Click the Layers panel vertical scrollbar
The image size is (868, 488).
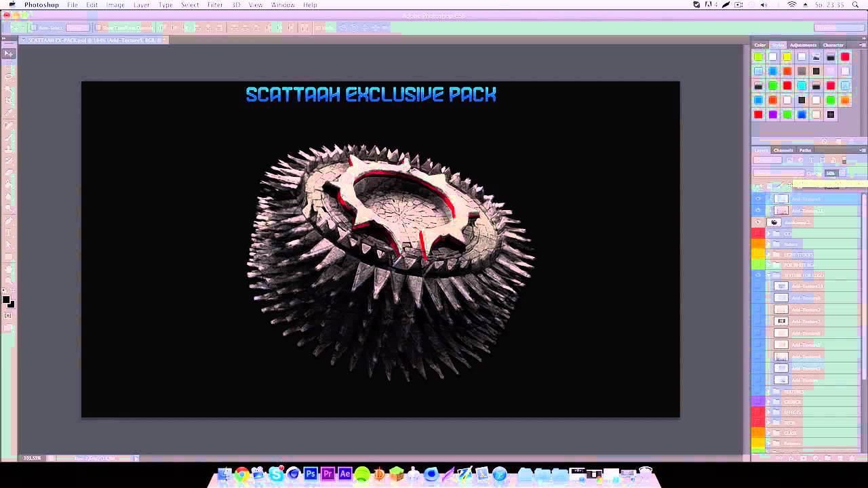pyautogui.click(x=864, y=285)
